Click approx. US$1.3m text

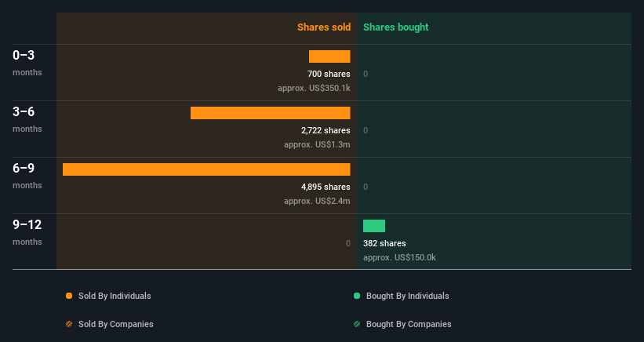pyautogui.click(x=317, y=144)
